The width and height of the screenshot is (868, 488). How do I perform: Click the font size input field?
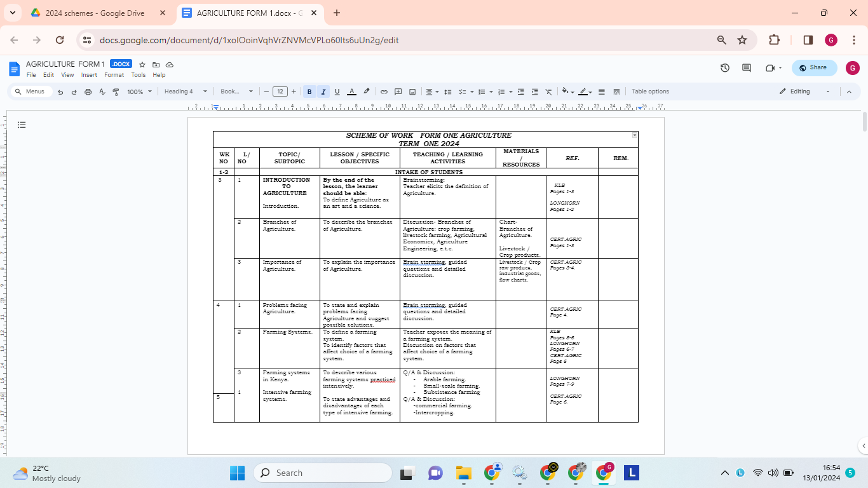click(x=280, y=91)
